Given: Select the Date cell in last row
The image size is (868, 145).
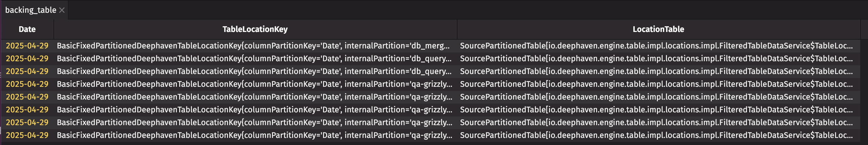Looking at the screenshot, I should [x=27, y=135].
